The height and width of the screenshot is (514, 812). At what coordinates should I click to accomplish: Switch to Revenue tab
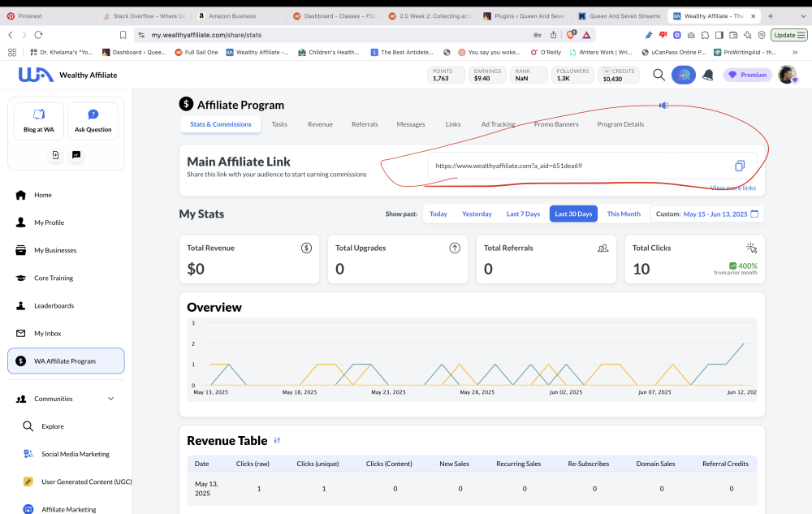[320, 124]
